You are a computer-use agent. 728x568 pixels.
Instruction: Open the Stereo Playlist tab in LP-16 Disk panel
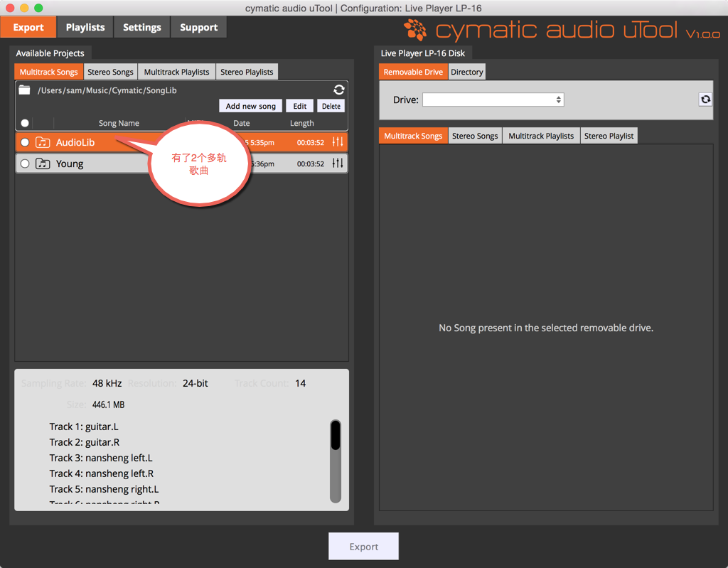pos(609,136)
